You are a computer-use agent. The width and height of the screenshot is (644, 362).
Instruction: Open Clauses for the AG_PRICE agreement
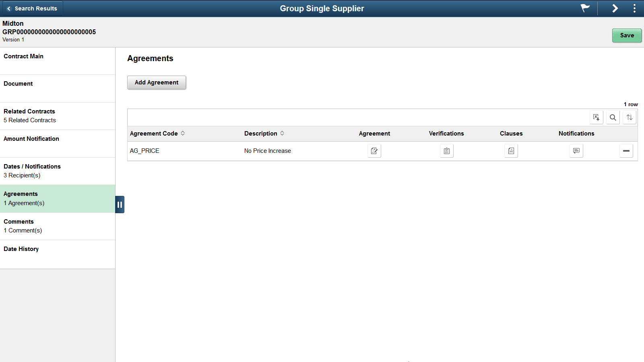[x=511, y=151]
